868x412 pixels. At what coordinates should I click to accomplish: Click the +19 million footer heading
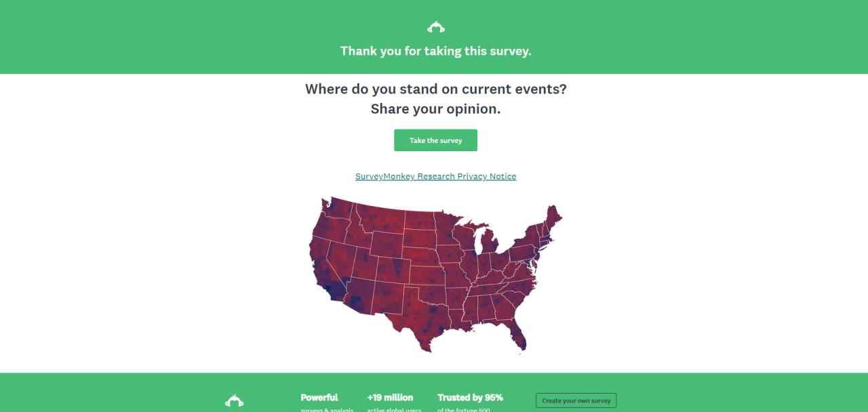[390, 398]
